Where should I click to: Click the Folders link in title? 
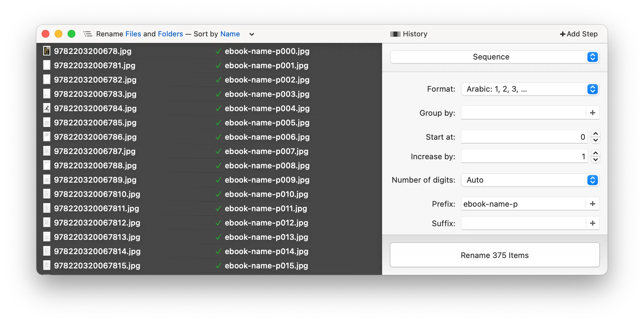pyautogui.click(x=171, y=34)
